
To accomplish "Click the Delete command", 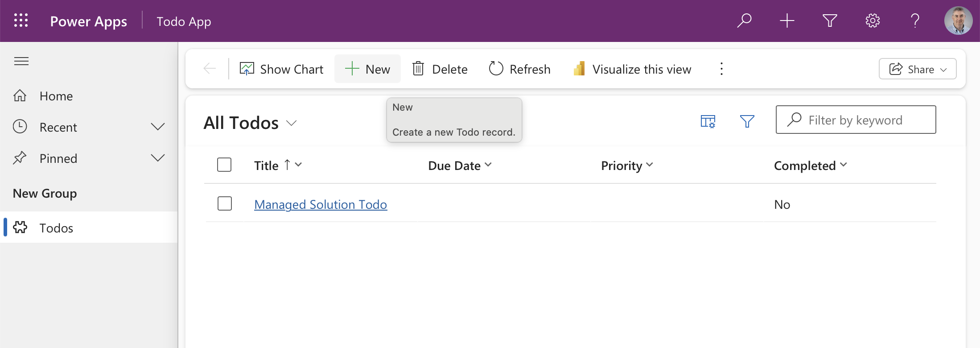I will 440,69.
